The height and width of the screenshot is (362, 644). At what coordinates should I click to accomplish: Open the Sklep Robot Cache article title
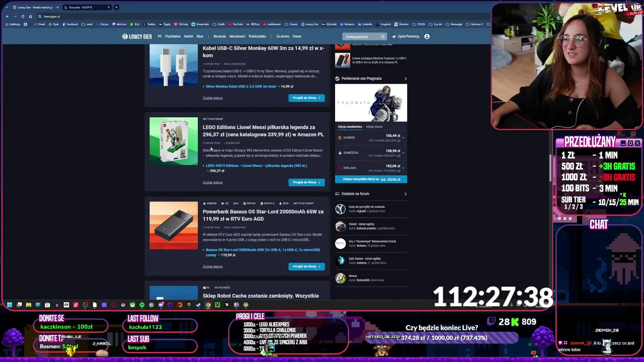pyautogui.click(x=261, y=296)
